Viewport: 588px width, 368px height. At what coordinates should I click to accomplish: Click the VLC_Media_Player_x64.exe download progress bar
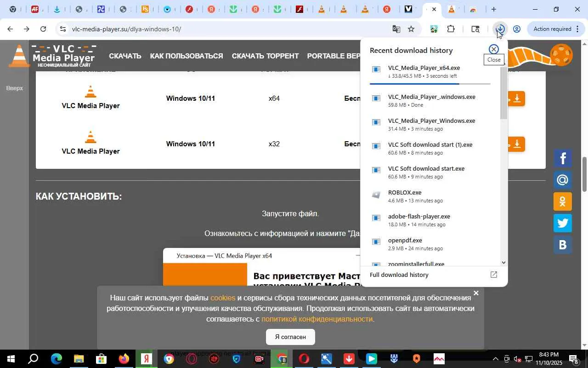(x=430, y=84)
